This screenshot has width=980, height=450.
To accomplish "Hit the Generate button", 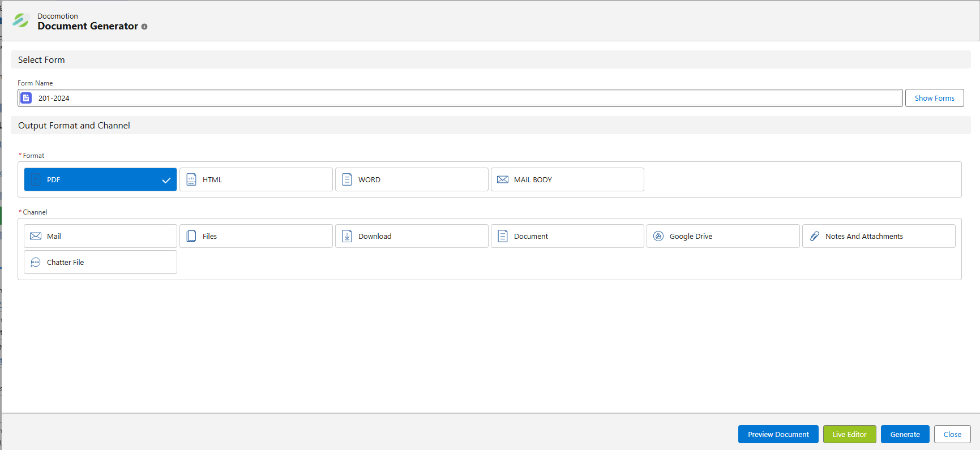I will click(905, 434).
